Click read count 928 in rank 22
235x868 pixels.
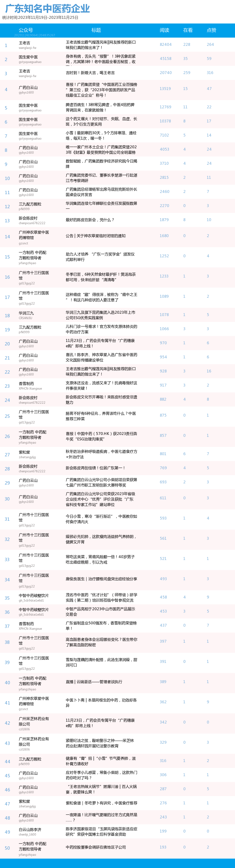(x=163, y=371)
